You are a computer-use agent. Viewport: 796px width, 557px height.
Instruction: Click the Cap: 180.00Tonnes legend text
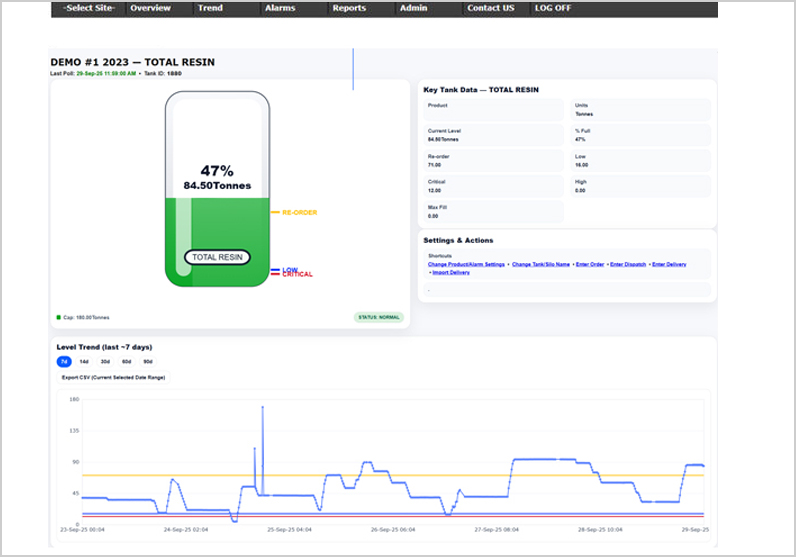(86, 317)
